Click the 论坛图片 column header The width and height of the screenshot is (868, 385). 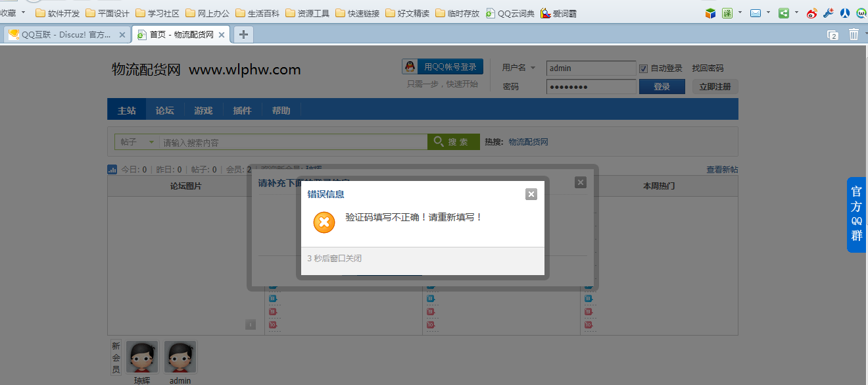pos(186,186)
